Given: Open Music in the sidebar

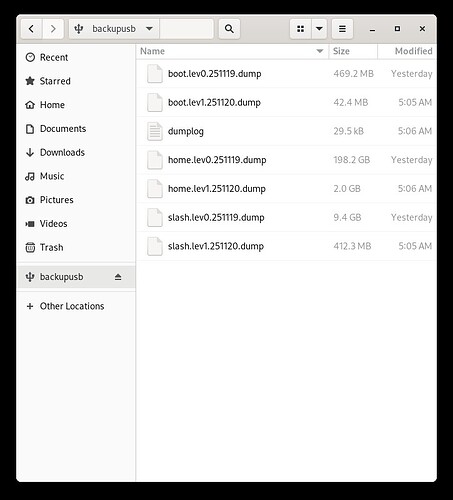Looking at the screenshot, I should (76, 176).
